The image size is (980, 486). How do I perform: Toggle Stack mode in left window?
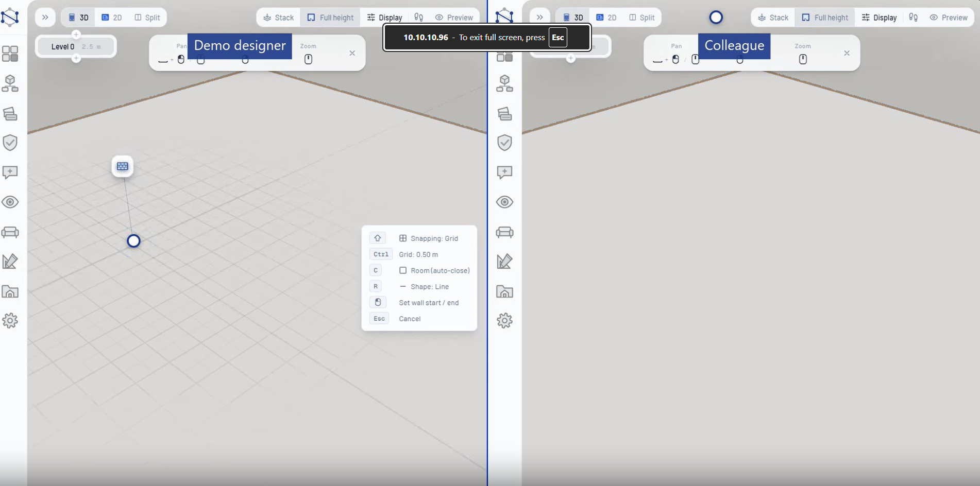pos(278,18)
